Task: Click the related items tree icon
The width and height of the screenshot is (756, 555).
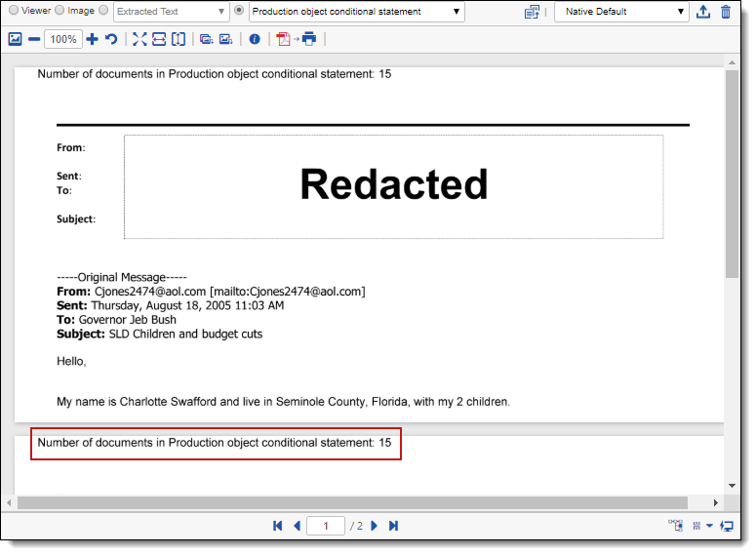Action: 675,526
